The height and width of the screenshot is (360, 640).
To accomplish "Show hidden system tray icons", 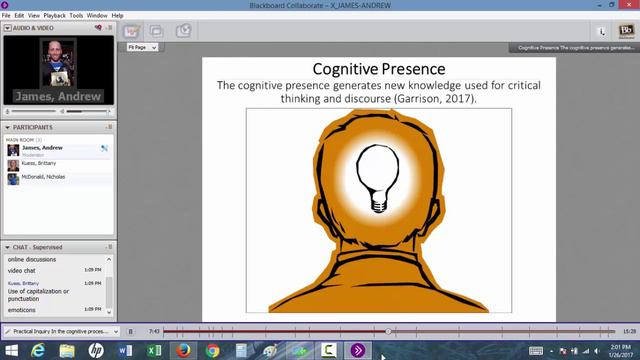I will 551,351.
